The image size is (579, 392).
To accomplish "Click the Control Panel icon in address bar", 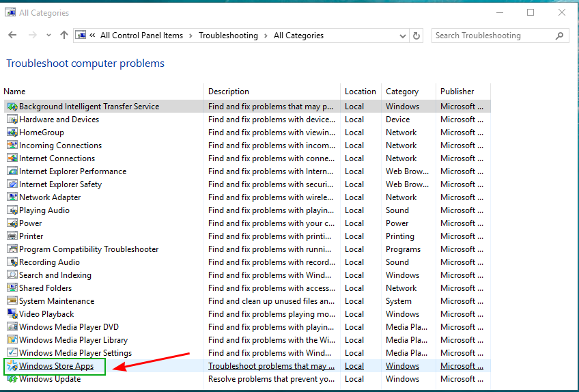I will coord(81,35).
